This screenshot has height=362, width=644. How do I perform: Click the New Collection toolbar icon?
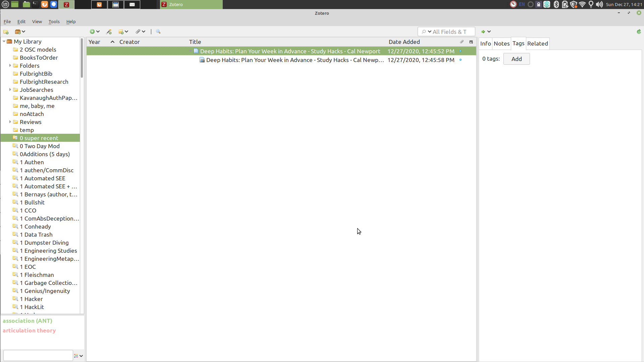[x=6, y=32]
